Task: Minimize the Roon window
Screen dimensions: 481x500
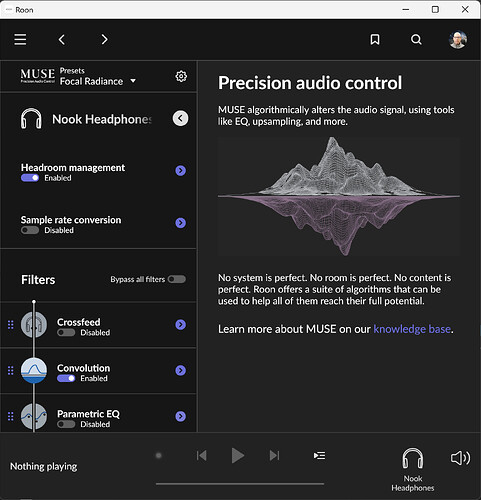Action: [406, 9]
